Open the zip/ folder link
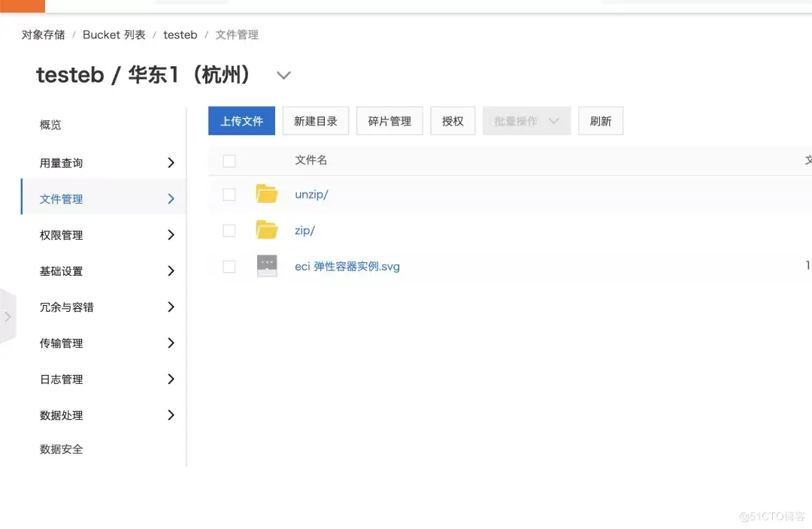The width and height of the screenshot is (812, 529). (304, 231)
